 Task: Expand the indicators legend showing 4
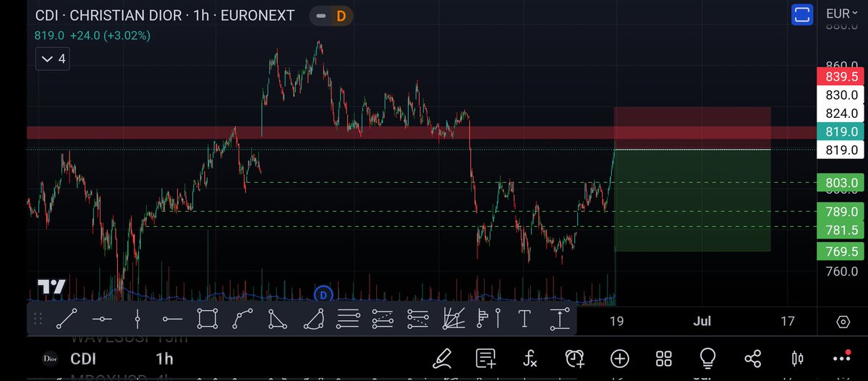pyautogui.click(x=54, y=59)
